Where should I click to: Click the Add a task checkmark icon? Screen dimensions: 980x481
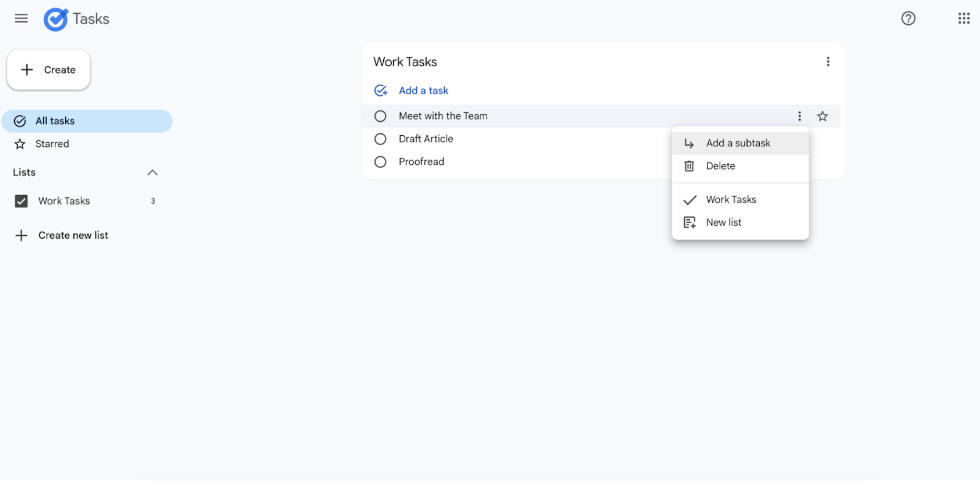[x=381, y=91]
